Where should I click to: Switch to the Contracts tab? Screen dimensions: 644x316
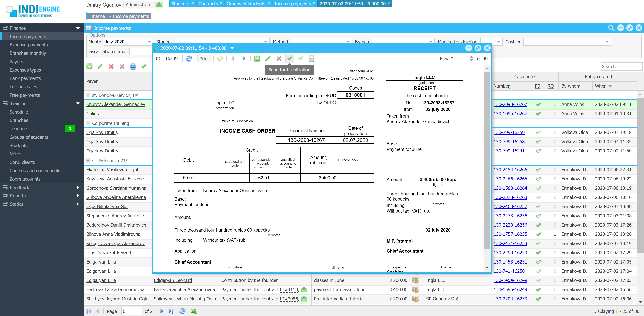pos(208,4)
